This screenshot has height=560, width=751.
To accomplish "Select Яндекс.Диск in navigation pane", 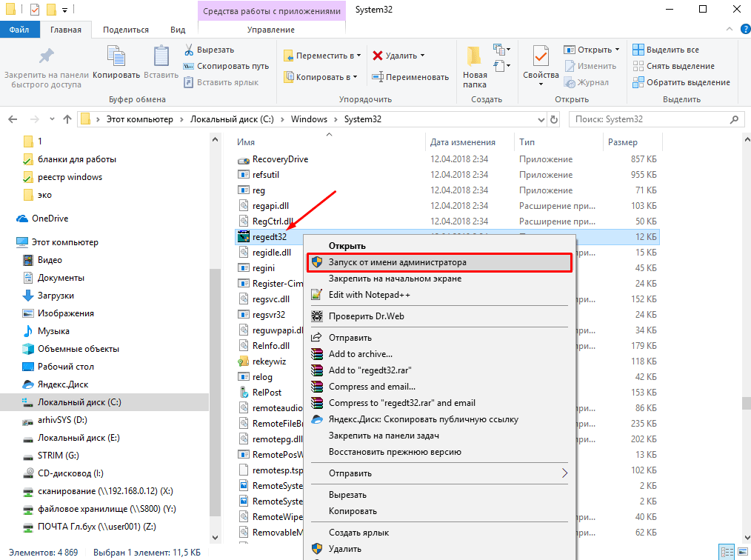I will pyautogui.click(x=56, y=384).
